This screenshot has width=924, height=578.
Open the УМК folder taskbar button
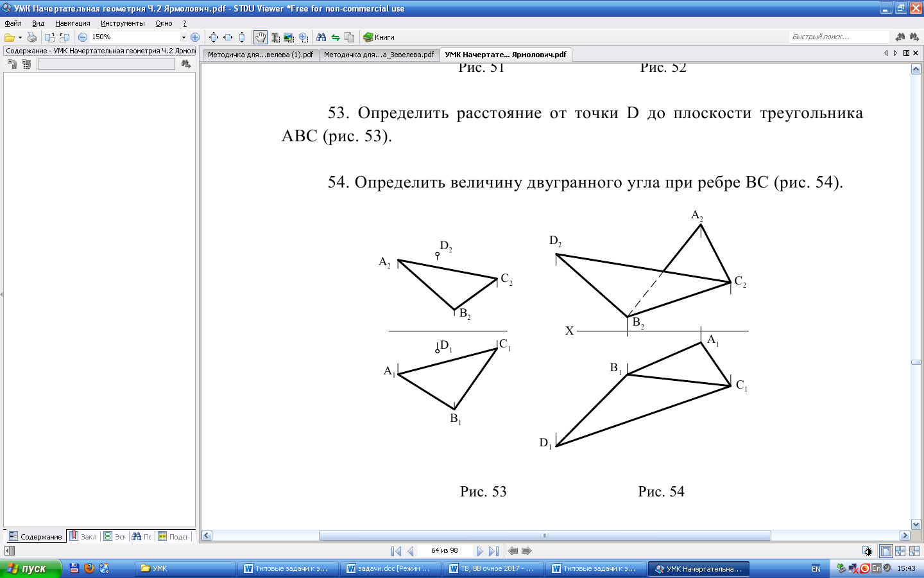185,568
